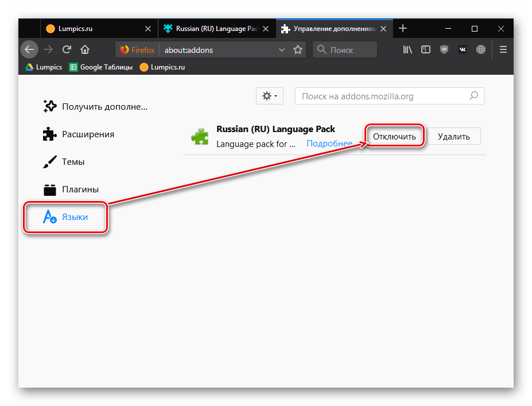Toggle the sidebar view icon
This screenshot has height=406, width=532.
(x=426, y=49)
